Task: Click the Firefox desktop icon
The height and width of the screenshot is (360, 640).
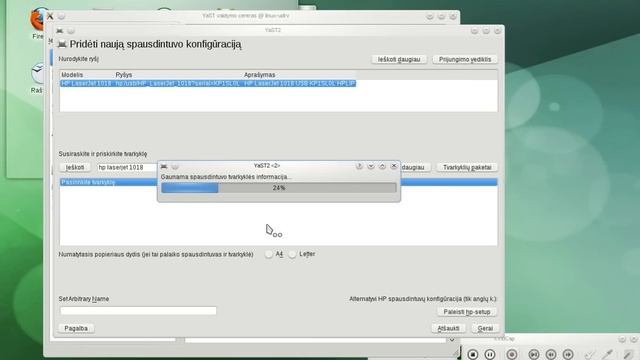Action: click(x=38, y=20)
